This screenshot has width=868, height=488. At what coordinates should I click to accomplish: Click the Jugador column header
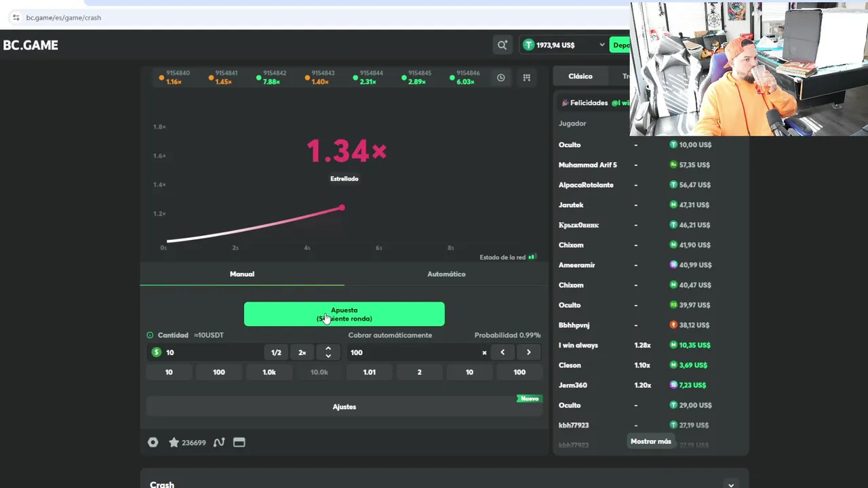tap(572, 123)
